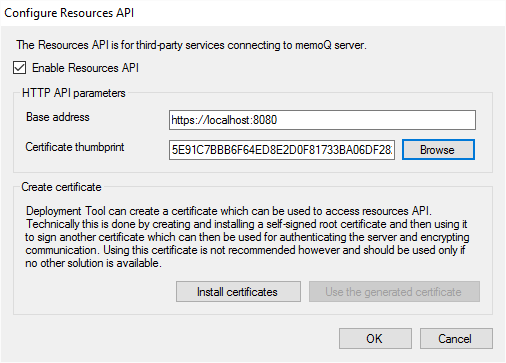Click the Resources API description sentence
Screen dimensions: 506x363
tap(191, 45)
